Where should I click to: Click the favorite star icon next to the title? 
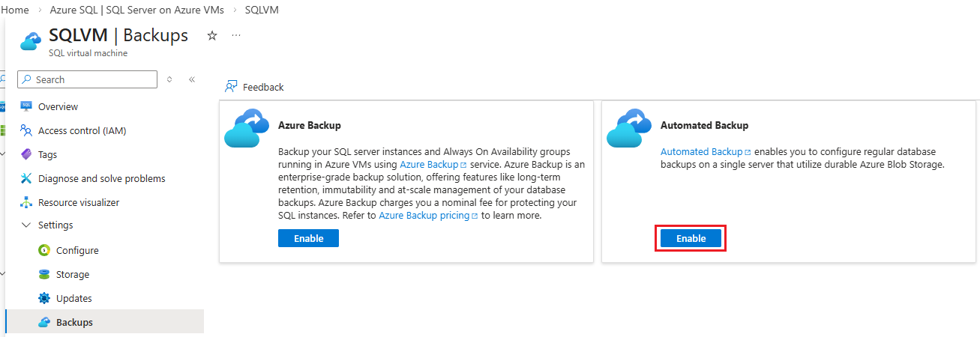(212, 35)
